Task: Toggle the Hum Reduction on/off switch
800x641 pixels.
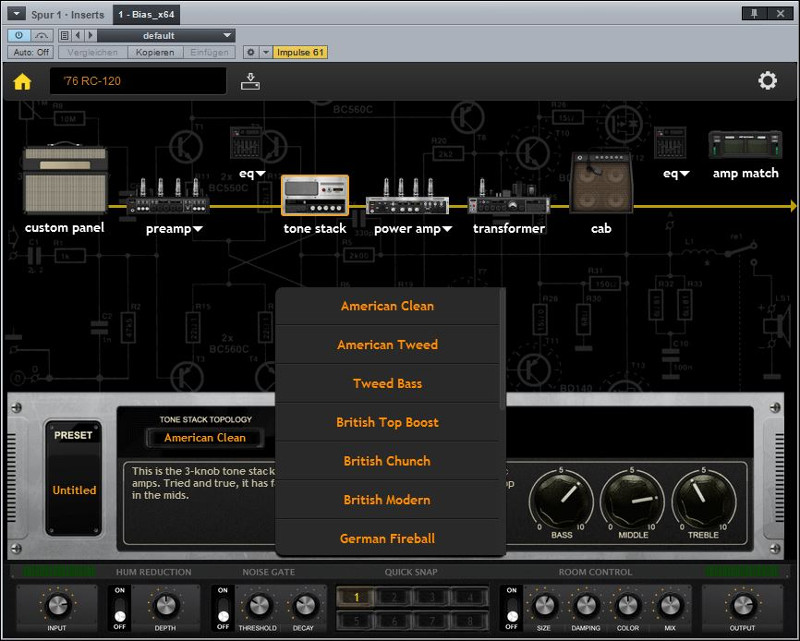Action: 120,608
